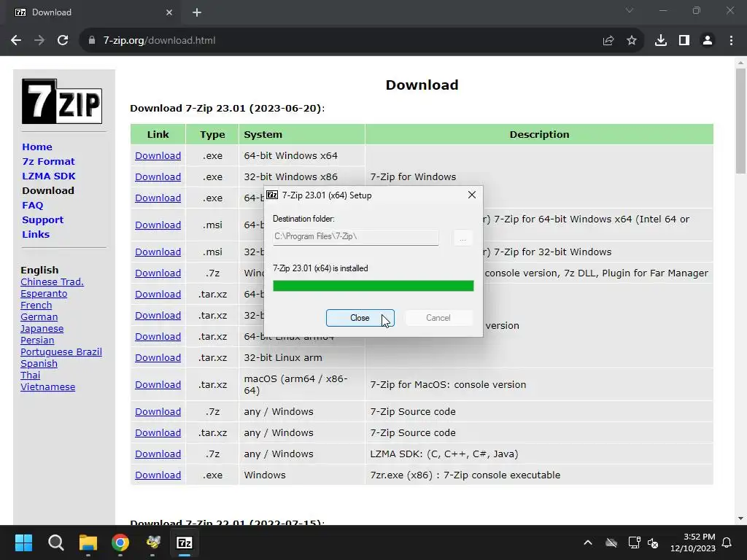Open File Explorer from the taskbar
Image resolution: width=747 pixels, height=560 pixels.
88,542
